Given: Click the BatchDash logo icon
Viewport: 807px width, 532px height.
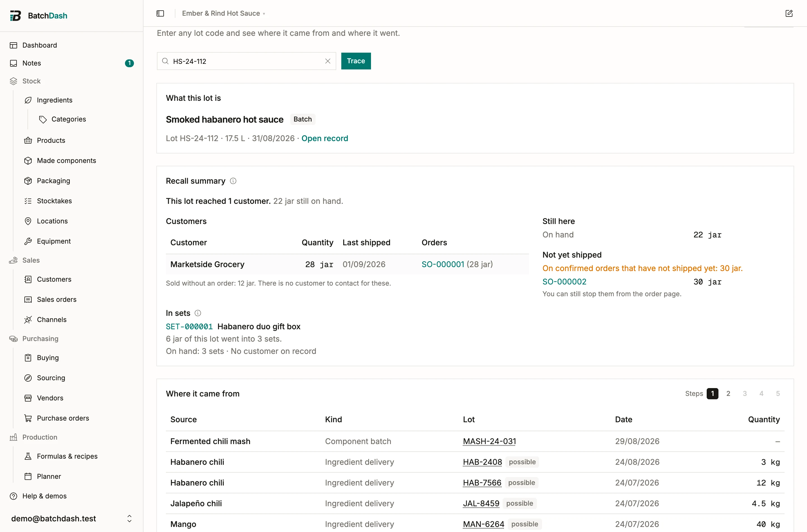Looking at the screenshot, I should tap(15, 16).
